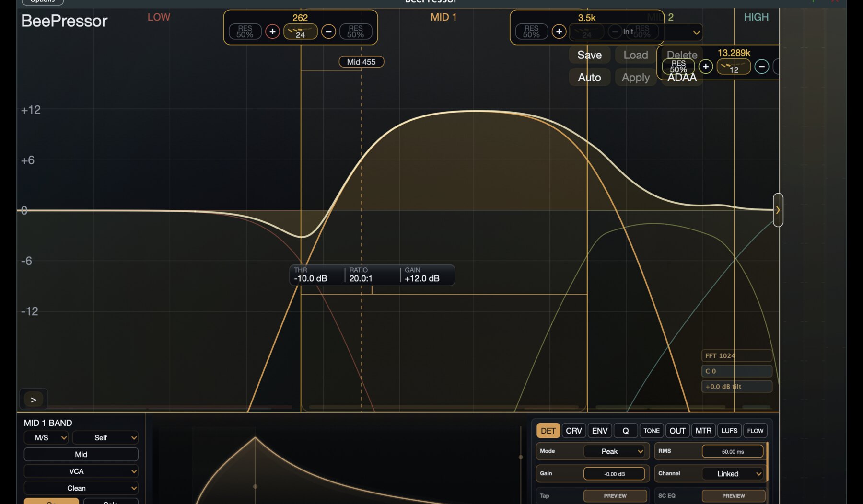Screen dimensions: 863x504
Task: Click the Mid channel button
Action: (x=81, y=454)
